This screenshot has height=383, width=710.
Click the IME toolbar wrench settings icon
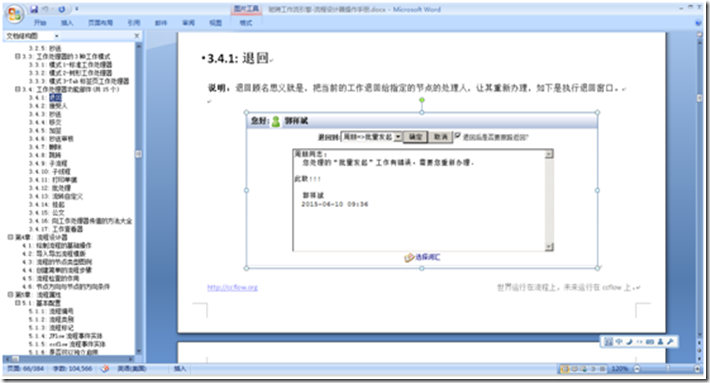click(x=670, y=342)
